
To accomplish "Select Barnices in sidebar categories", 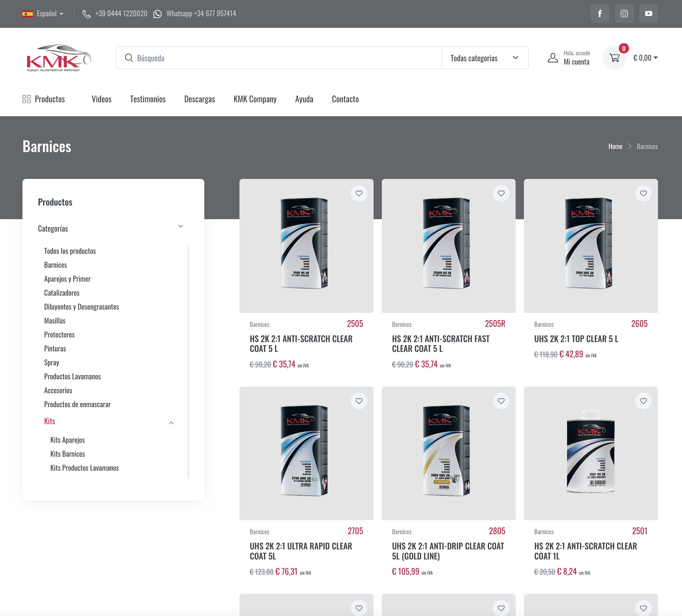I will click(x=56, y=265).
